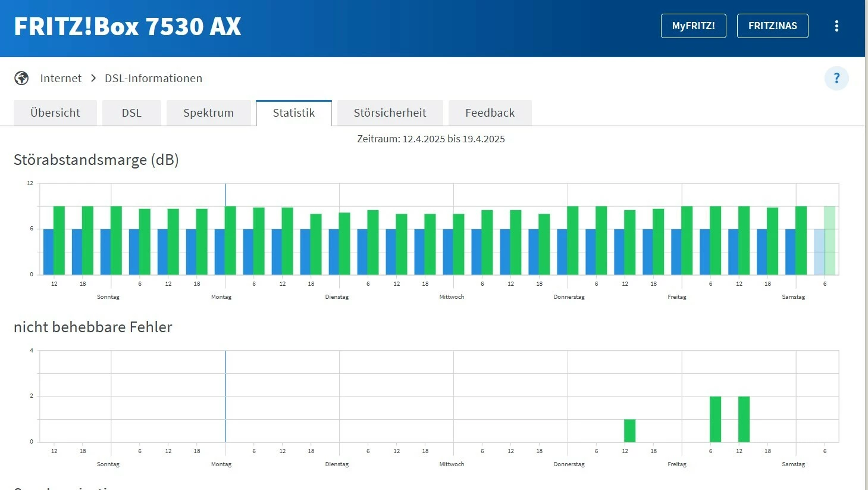Go to the Feedback tab

point(490,113)
